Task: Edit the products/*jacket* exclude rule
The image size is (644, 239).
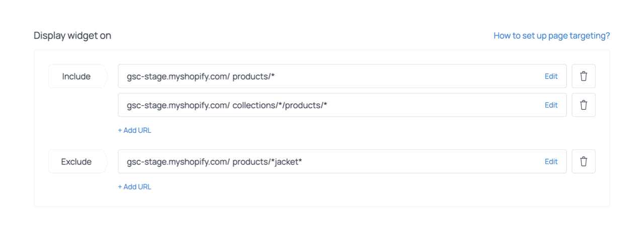Action: tap(551, 162)
